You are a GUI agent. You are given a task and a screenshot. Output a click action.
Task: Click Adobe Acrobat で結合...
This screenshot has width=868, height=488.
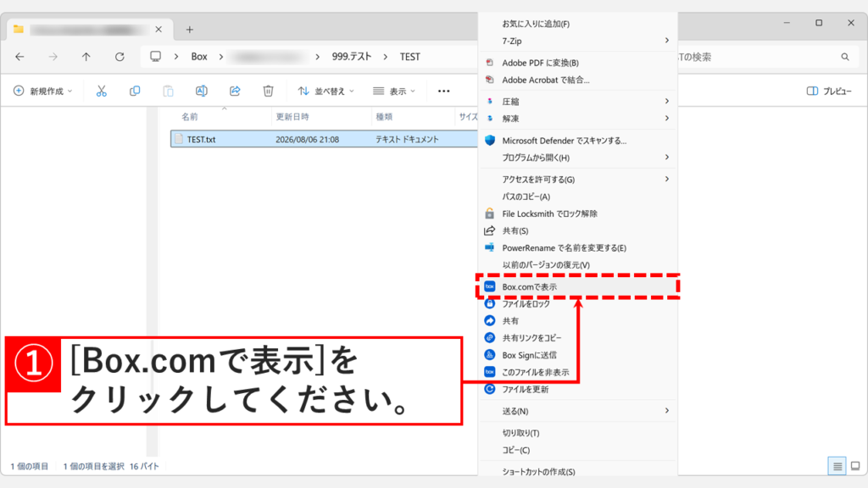[577, 80]
